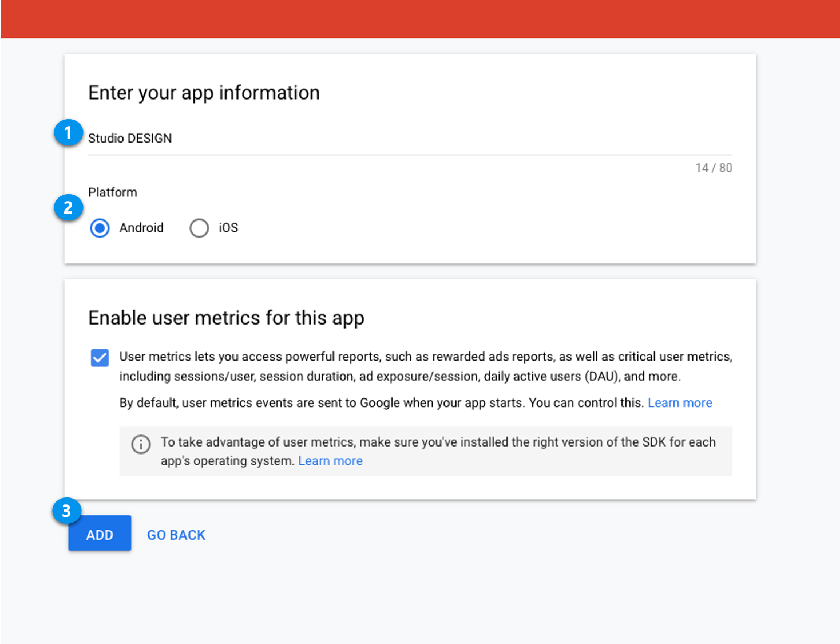The height and width of the screenshot is (644, 840).
Task: Uncheck the user metrics checkbox
Action: point(100,358)
